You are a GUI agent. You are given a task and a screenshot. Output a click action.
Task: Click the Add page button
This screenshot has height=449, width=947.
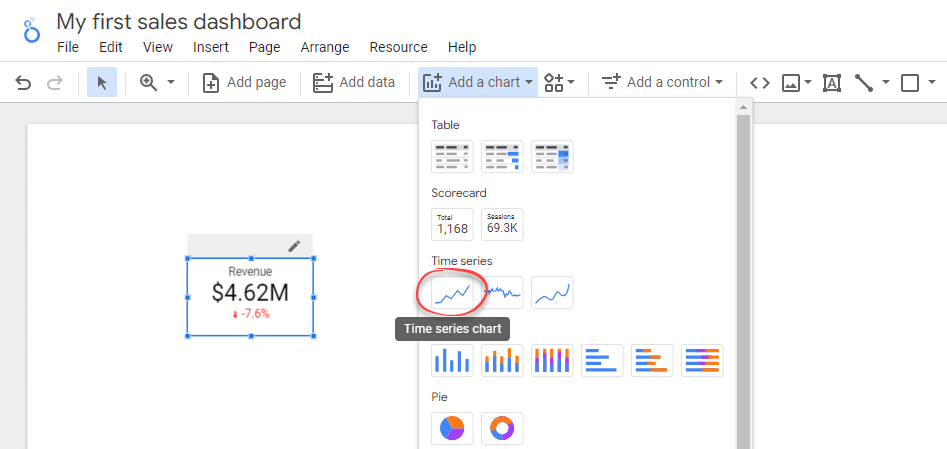point(244,83)
